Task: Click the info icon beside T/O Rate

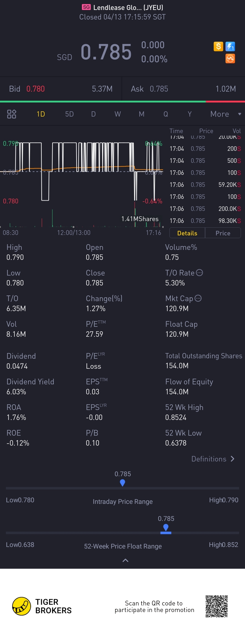Action: point(199,273)
